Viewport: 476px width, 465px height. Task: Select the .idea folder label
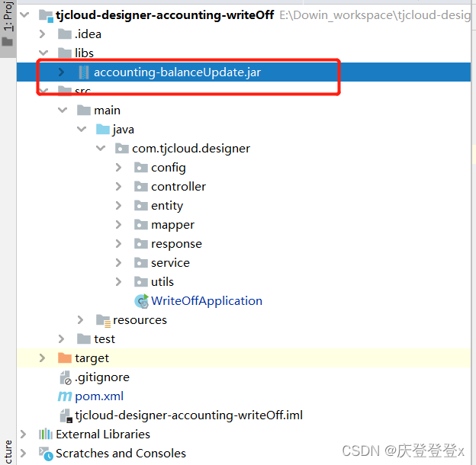pos(88,34)
